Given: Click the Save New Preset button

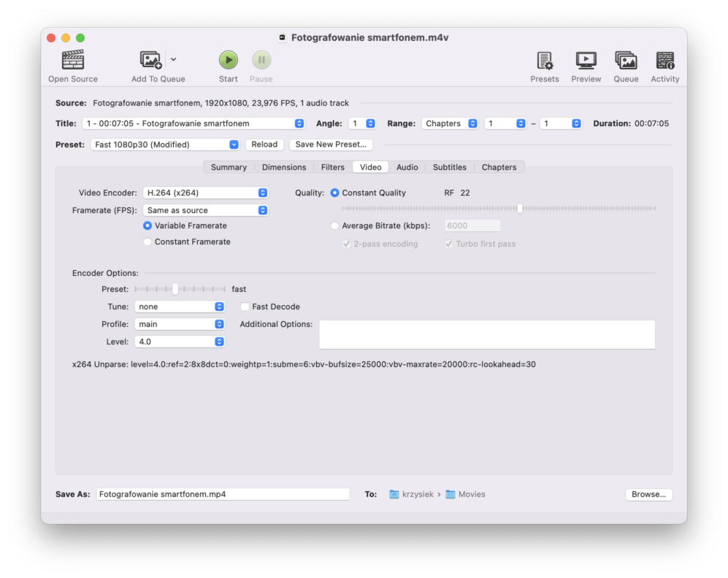Looking at the screenshot, I should click(x=331, y=144).
